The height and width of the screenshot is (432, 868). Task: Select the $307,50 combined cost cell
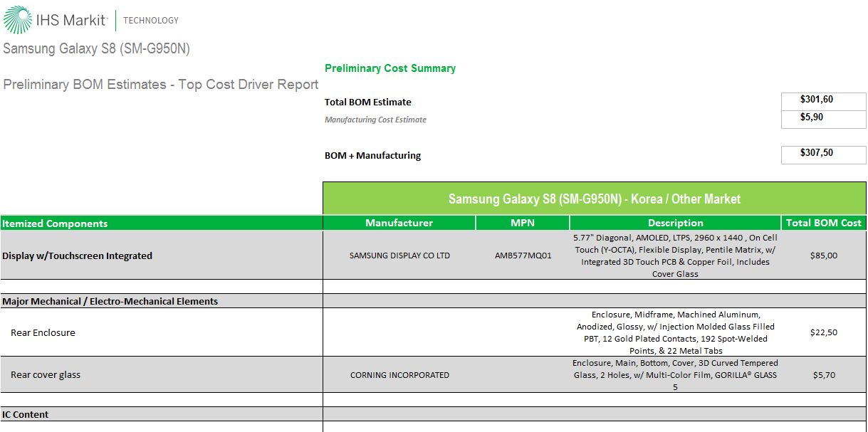pyautogui.click(x=824, y=154)
